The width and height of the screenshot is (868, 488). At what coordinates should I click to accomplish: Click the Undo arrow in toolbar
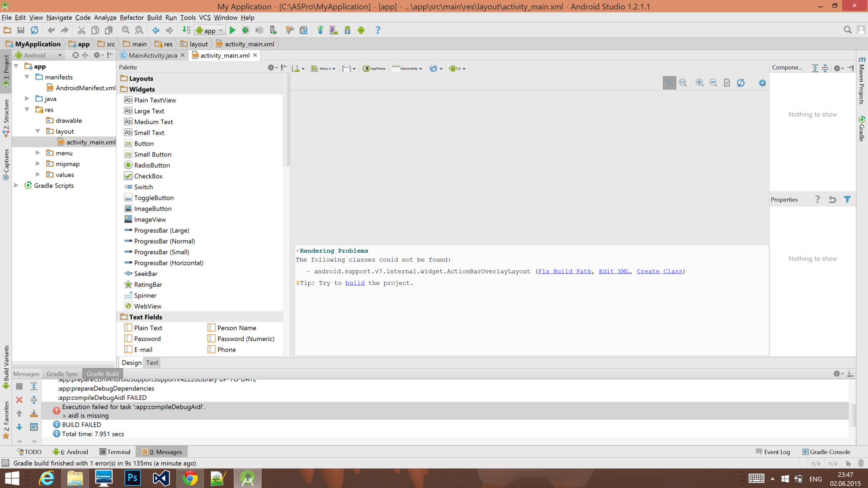51,30
